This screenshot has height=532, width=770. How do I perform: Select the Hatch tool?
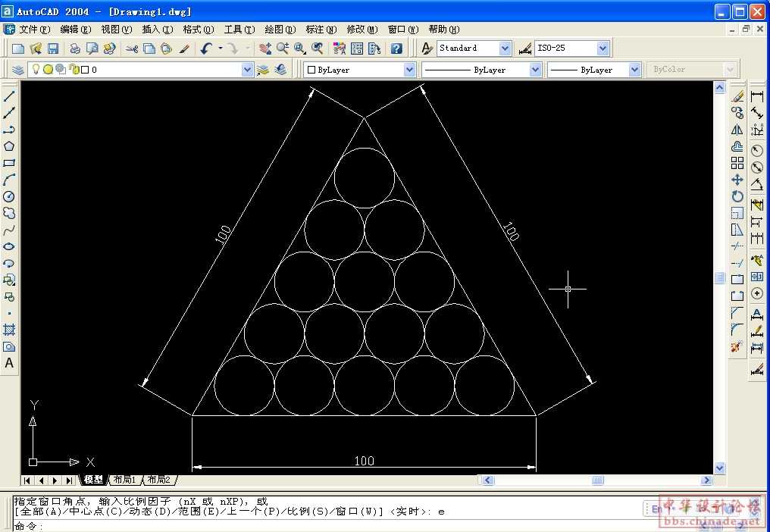9,330
